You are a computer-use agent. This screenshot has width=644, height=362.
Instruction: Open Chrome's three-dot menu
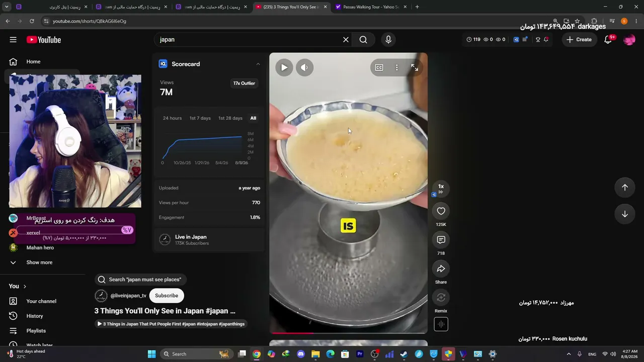636,21
